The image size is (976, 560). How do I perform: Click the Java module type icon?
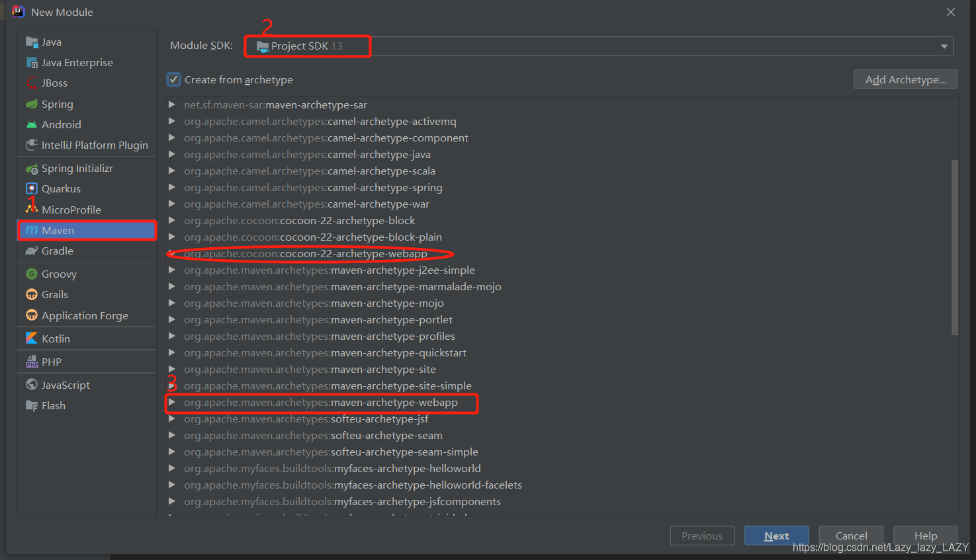click(x=32, y=42)
